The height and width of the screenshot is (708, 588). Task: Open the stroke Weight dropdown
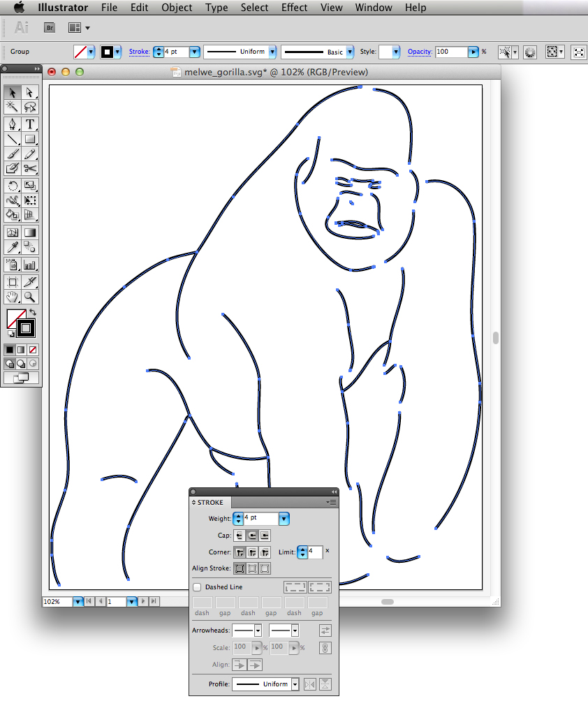click(283, 519)
